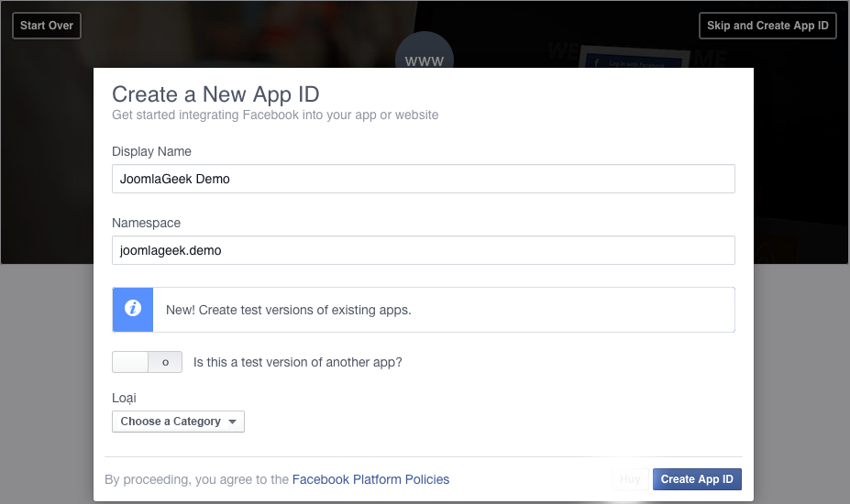Click 'Is this a test version of another app?'

pos(298,362)
